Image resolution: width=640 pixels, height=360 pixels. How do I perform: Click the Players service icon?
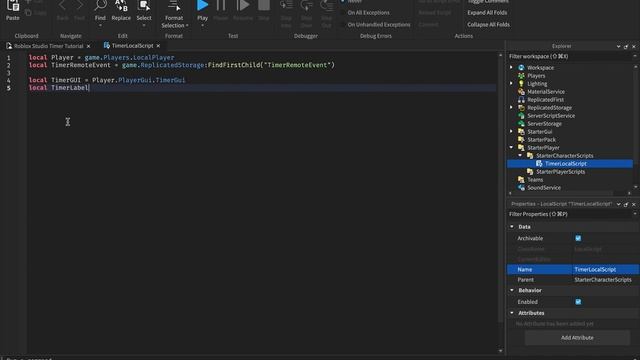521,76
